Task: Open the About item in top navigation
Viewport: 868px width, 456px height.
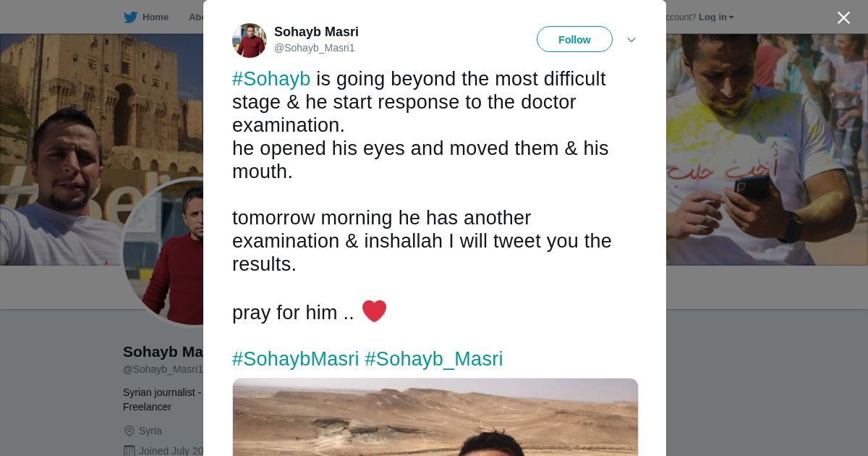Action: click(195, 17)
